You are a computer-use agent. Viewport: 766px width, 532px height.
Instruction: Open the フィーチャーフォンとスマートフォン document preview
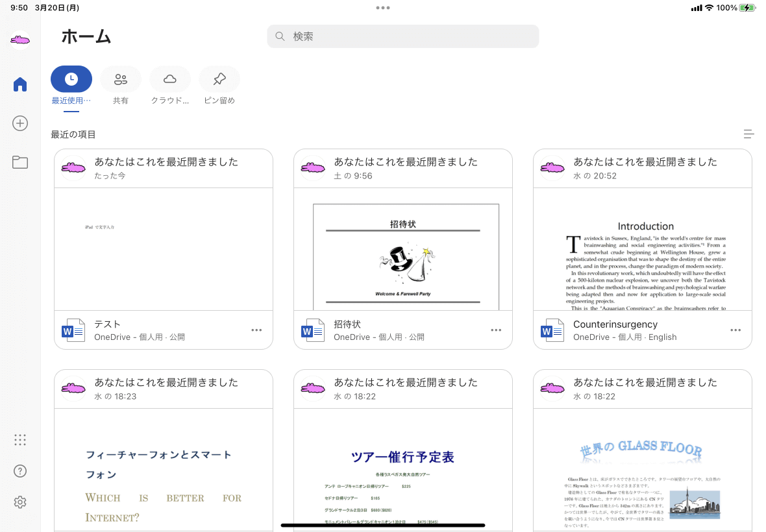click(164, 470)
